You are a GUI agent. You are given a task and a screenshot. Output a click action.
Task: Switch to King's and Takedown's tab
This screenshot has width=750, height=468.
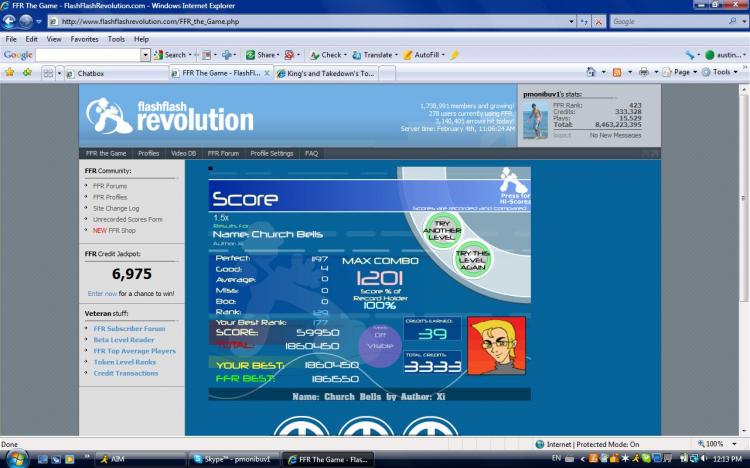[x=326, y=73]
